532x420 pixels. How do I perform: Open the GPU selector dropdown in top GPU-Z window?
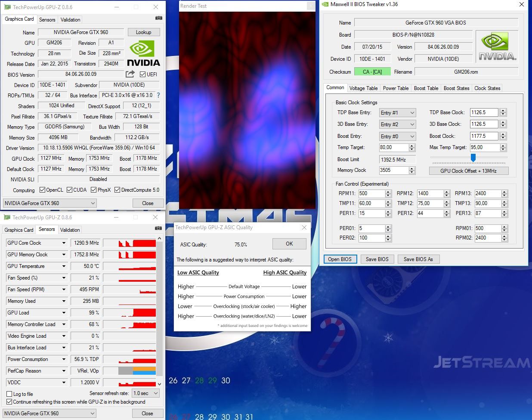[49, 203]
